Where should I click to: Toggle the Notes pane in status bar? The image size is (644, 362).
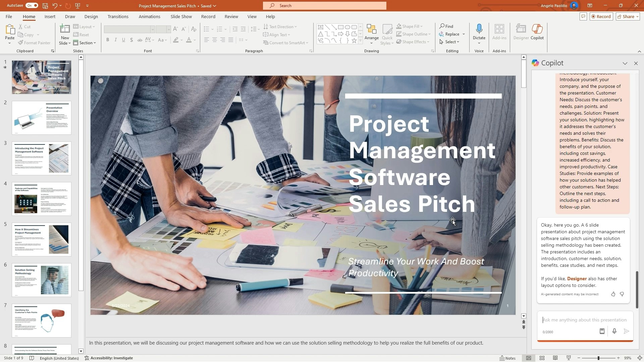click(507, 358)
